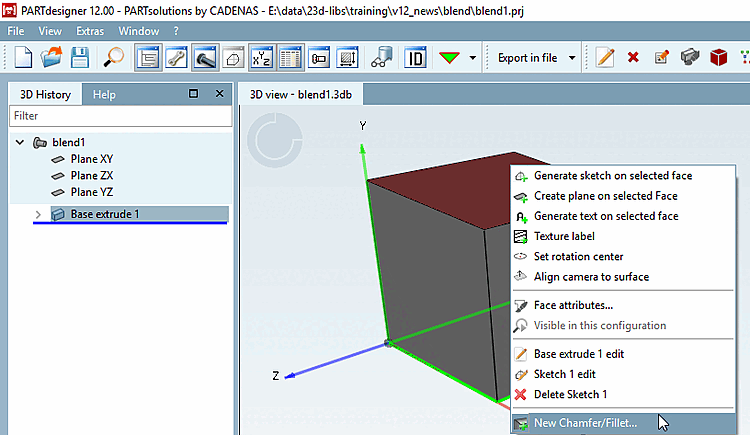750x435 pixels.
Task: Select Plane XY in the tree
Action: click(x=92, y=159)
